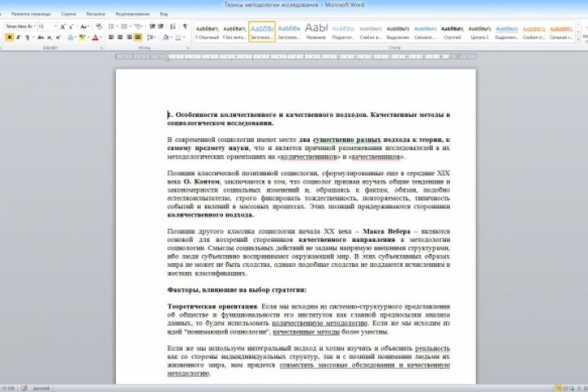
Task: Apply the Строгий (Strong) style
Action: (452, 32)
